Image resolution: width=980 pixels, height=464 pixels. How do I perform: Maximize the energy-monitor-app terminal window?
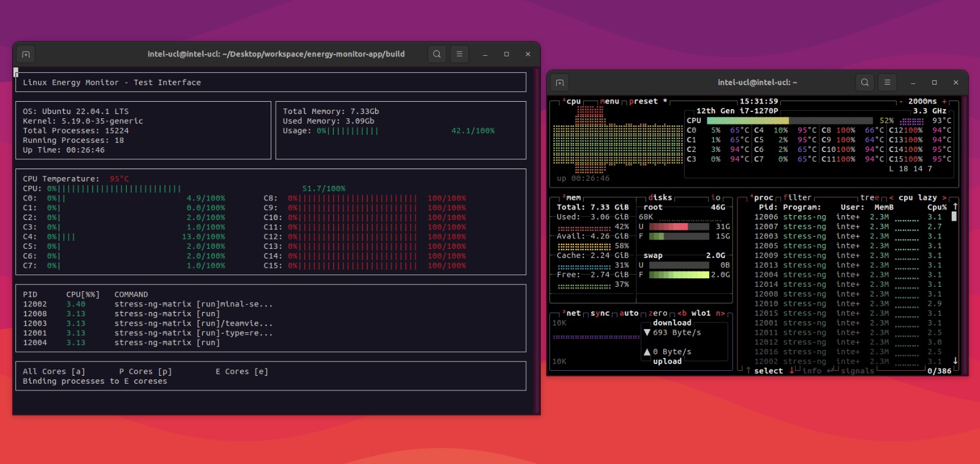coord(507,54)
